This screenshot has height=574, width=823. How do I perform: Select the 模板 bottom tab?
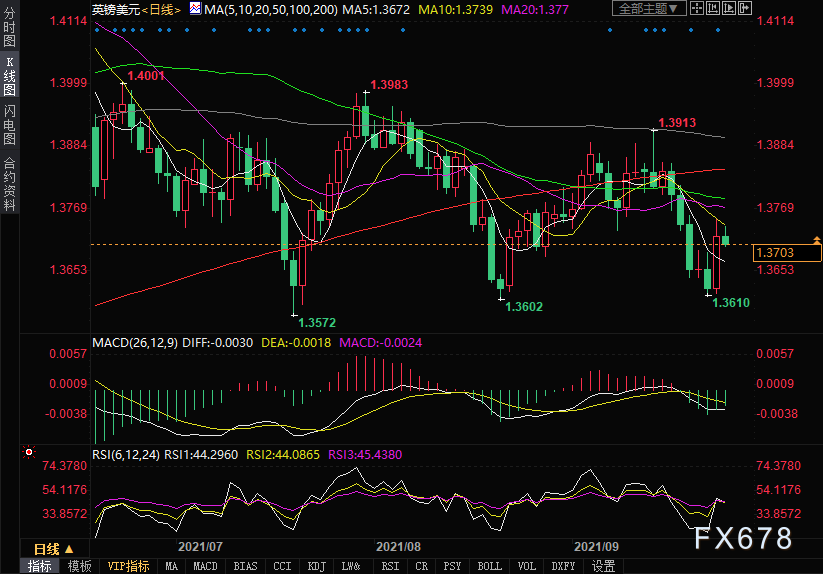(x=79, y=567)
